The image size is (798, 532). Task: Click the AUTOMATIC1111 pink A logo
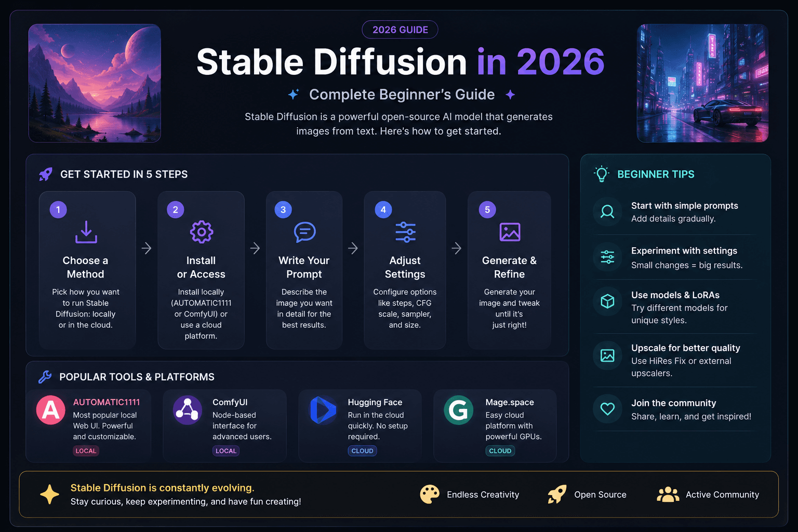pos(50,410)
